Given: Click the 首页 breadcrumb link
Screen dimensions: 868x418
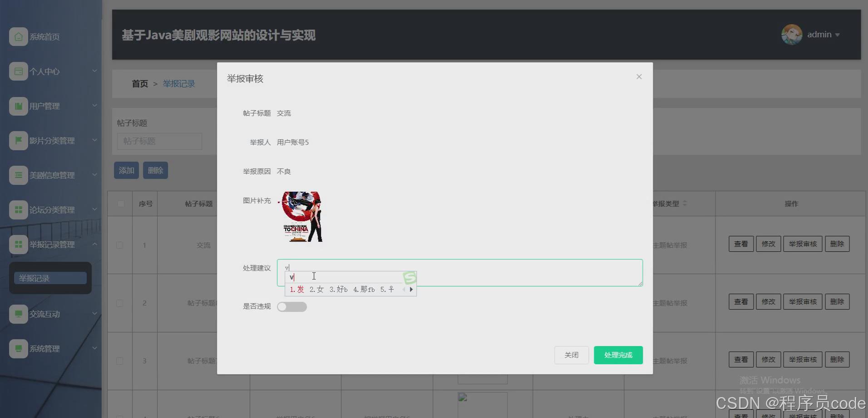Looking at the screenshot, I should [139, 84].
